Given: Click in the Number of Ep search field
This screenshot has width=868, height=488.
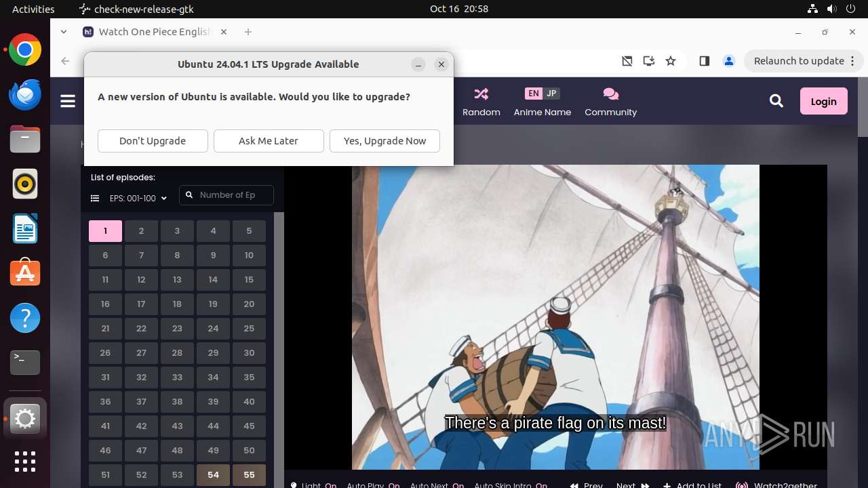Looking at the screenshot, I should pos(226,195).
